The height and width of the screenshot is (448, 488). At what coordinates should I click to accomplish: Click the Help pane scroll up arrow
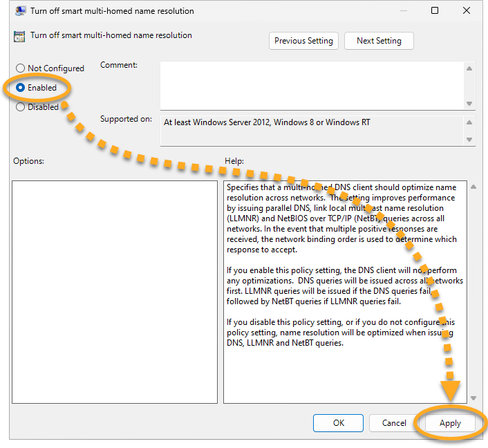(x=473, y=187)
